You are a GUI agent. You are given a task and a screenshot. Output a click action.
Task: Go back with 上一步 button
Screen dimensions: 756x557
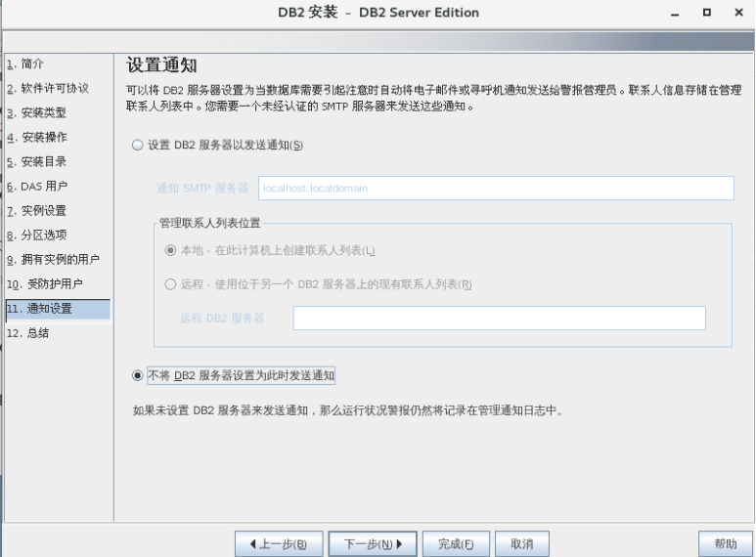click(x=279, y=544)
